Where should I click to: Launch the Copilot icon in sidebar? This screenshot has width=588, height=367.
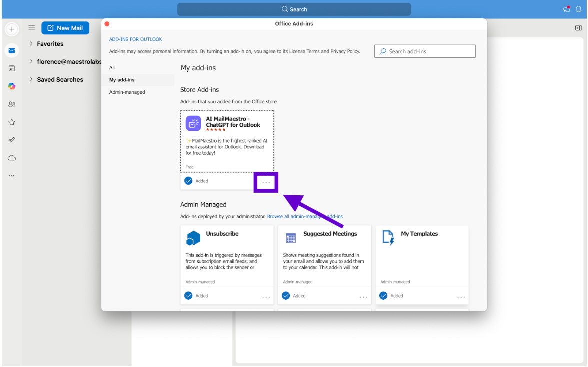12,86
